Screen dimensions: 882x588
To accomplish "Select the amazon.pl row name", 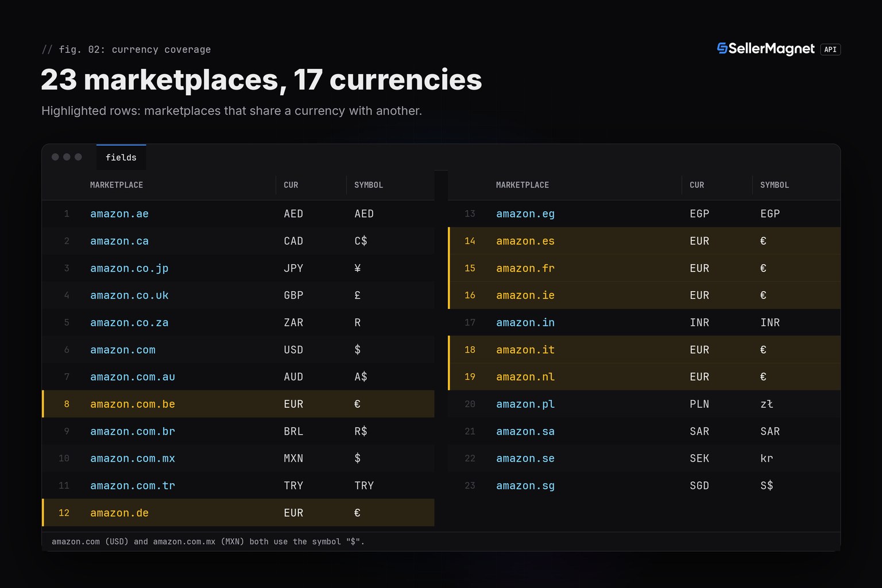I will (x=525, y=404).
